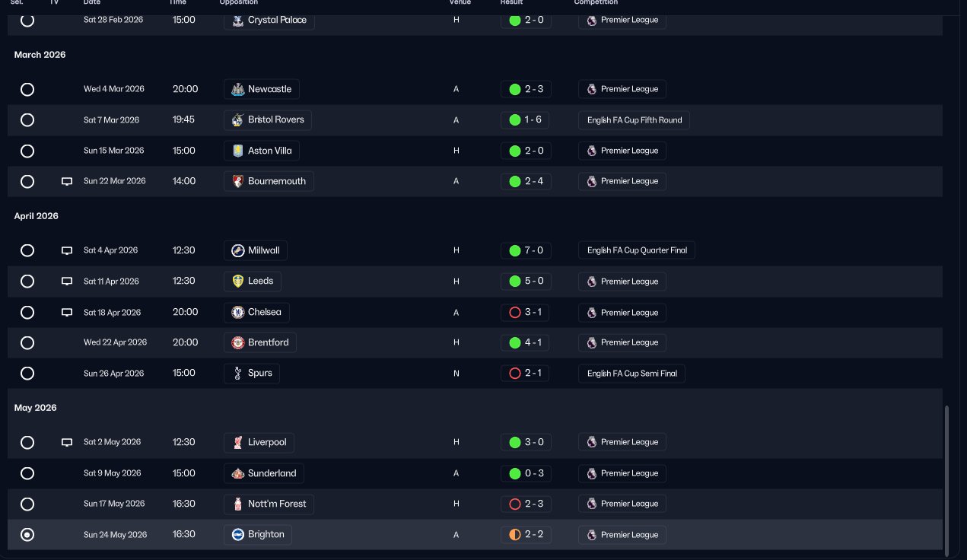967x560 pixels.
Task: Click the Chelsea club crest icon
Action: tap(238, 312)
